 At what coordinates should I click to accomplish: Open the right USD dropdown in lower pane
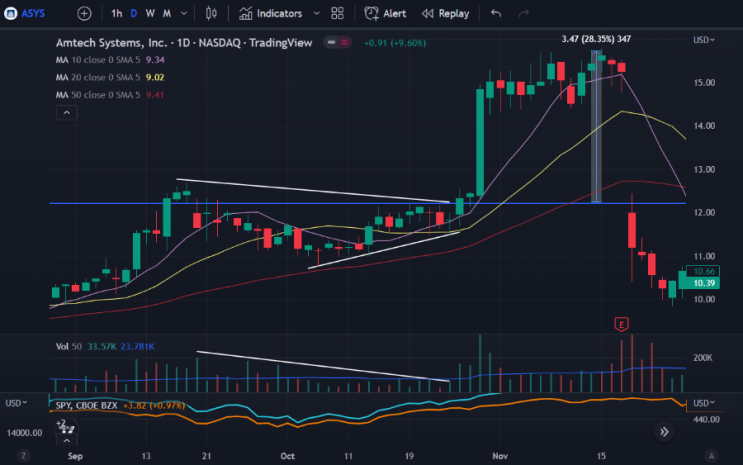pos(704,403)
